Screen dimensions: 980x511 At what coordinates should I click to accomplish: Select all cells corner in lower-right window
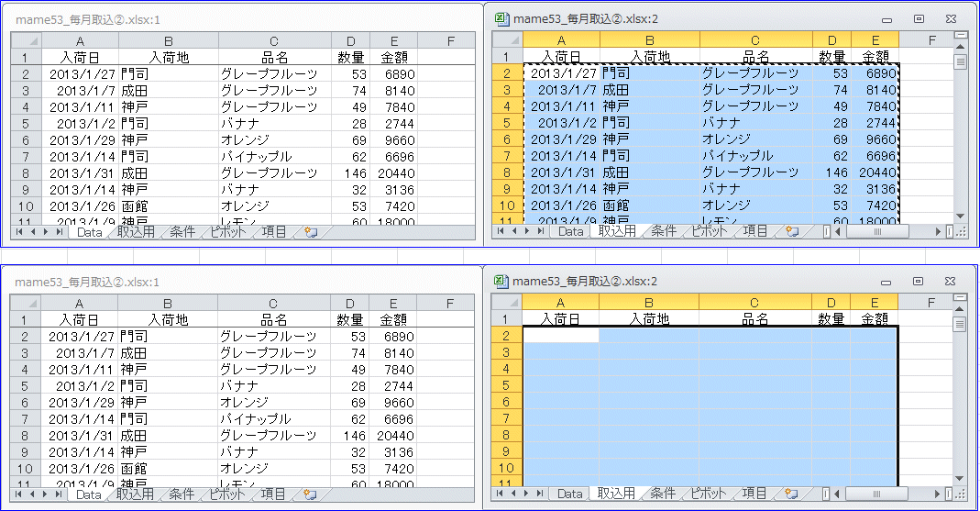point(507,303)
